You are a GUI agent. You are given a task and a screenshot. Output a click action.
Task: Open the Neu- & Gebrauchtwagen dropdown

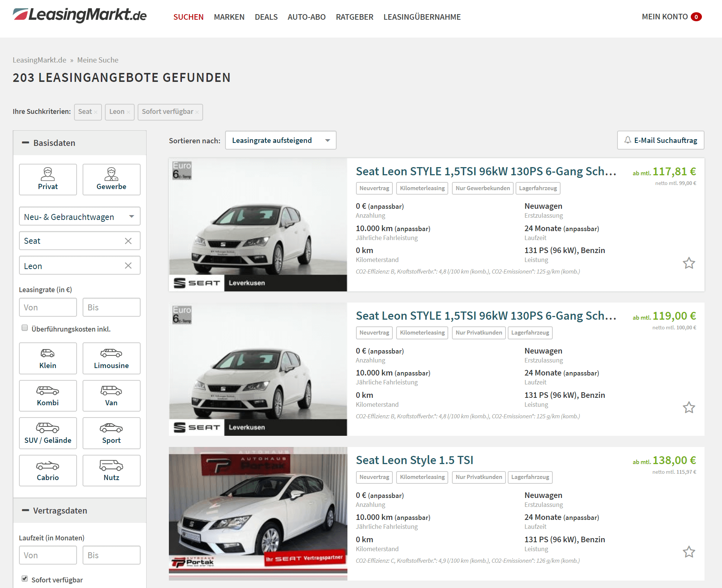pos(80,216)
